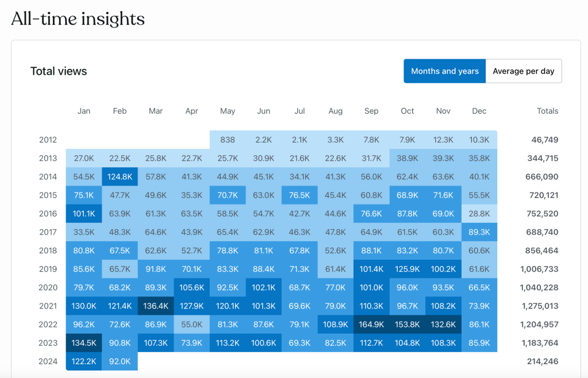Select February 2024 cell with 92.0K
The height and width of the screenshot is (378, 588).
tap(120, 361)
